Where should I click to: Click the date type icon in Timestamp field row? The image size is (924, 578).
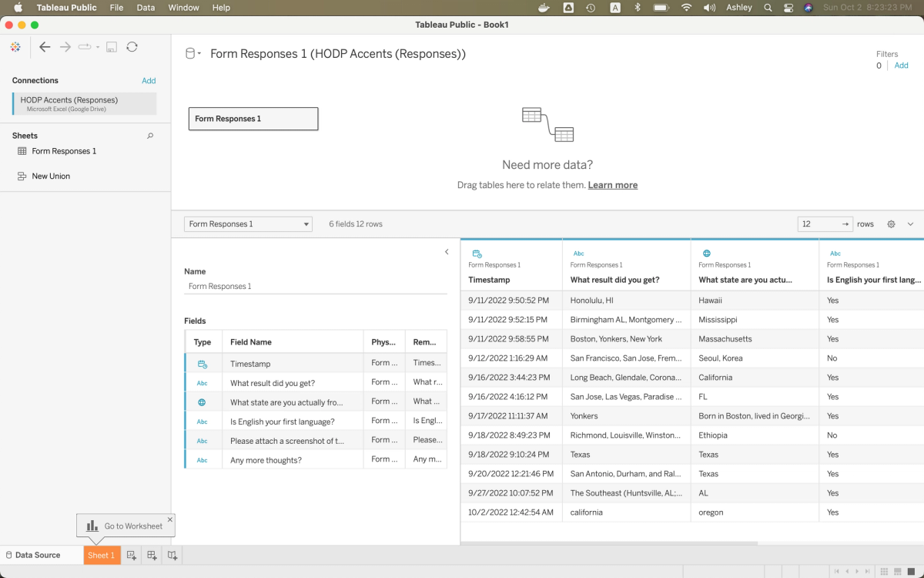coord(202,364)
